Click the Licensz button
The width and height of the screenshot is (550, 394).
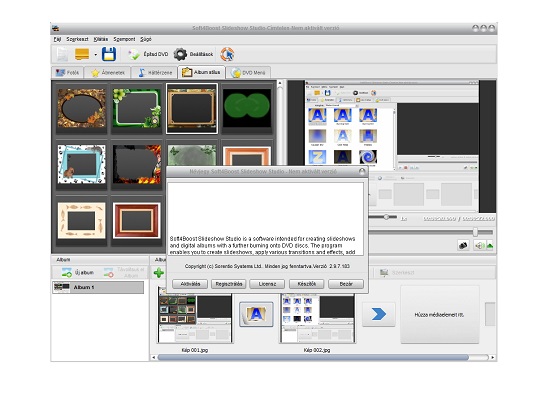267,284
